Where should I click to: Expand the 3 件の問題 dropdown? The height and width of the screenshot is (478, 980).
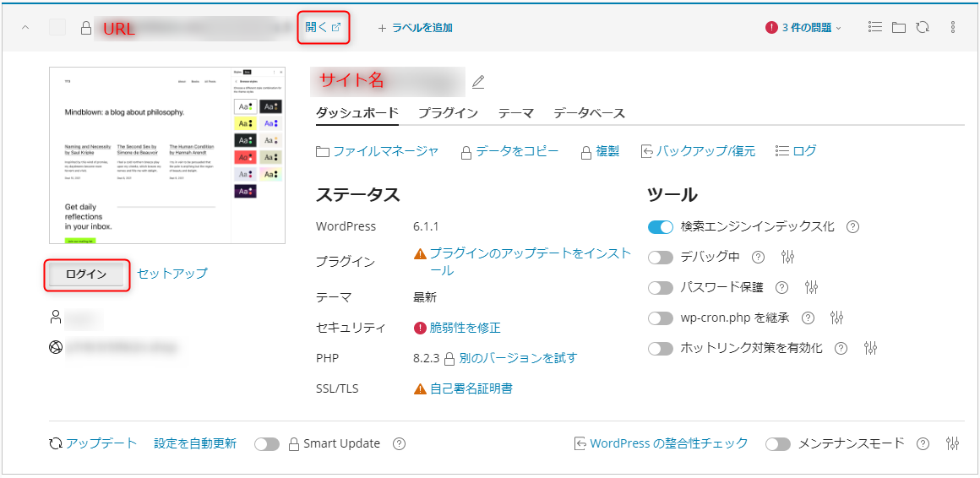pos(803,27)
